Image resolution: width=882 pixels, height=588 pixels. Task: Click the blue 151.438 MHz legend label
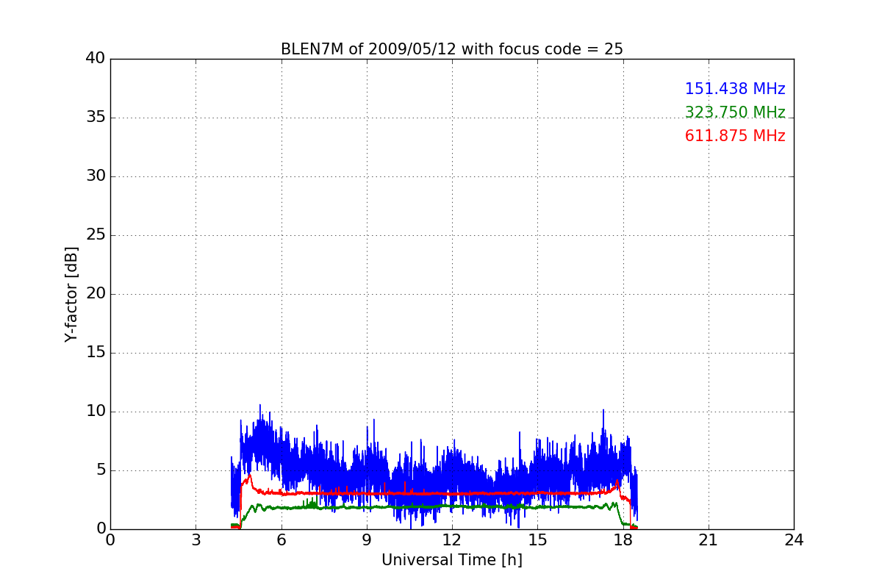coord(734,89)
